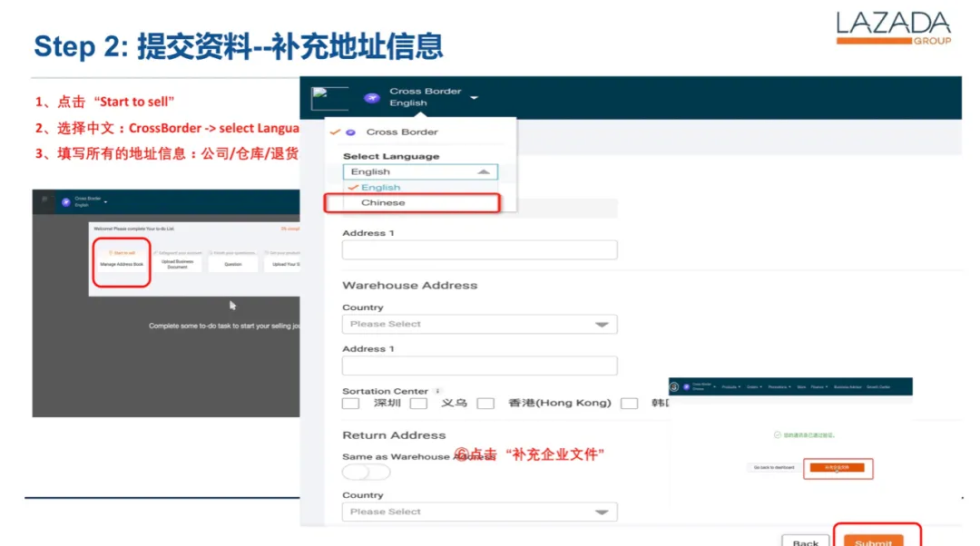This screenshot has height=546, width=980.
Task: Check the 香港 (Hong Kong) checkbox
Action: [x=486, y=403]
